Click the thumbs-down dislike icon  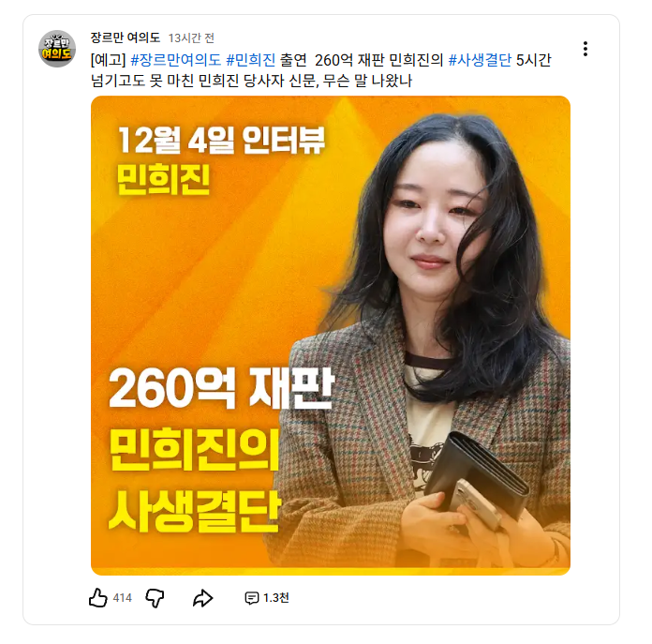coord(155,598)
